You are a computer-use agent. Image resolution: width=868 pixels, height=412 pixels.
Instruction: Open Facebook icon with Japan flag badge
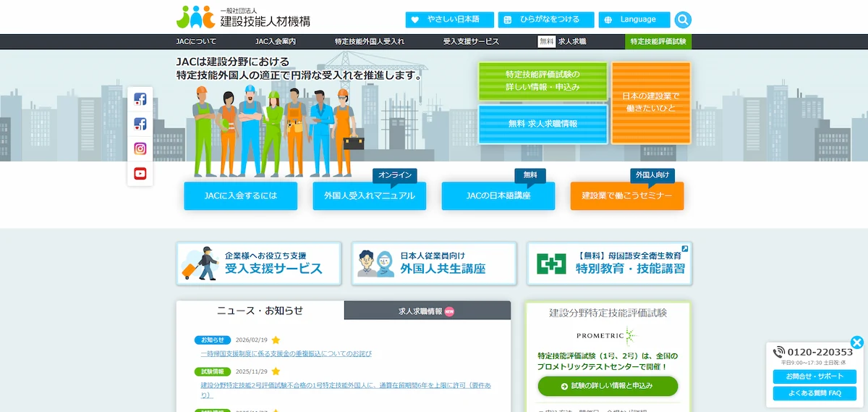point(140,99)
